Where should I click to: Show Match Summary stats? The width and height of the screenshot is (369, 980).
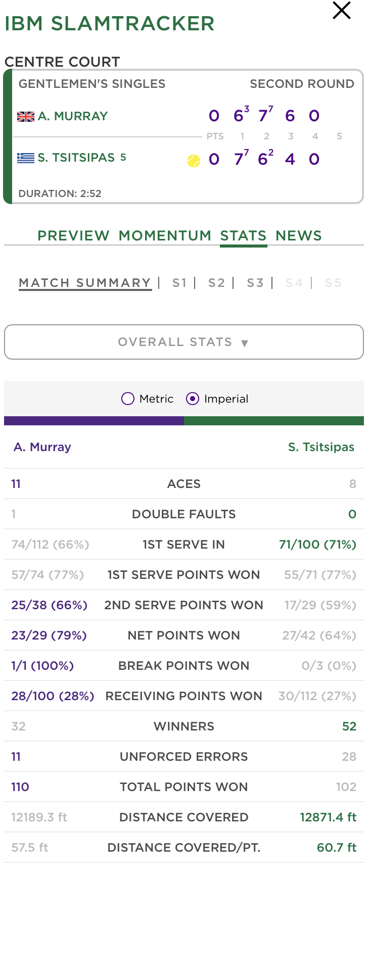(x=85, y=283)
